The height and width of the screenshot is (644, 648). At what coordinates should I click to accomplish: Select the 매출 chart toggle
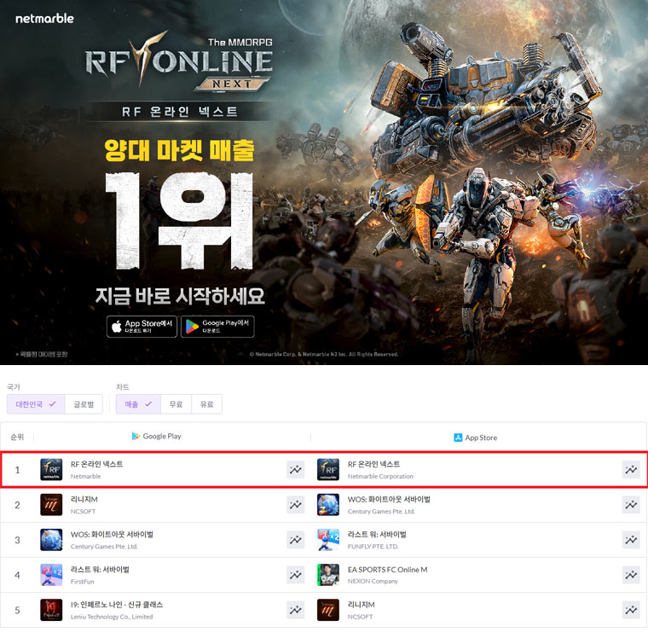click(138, 404)
